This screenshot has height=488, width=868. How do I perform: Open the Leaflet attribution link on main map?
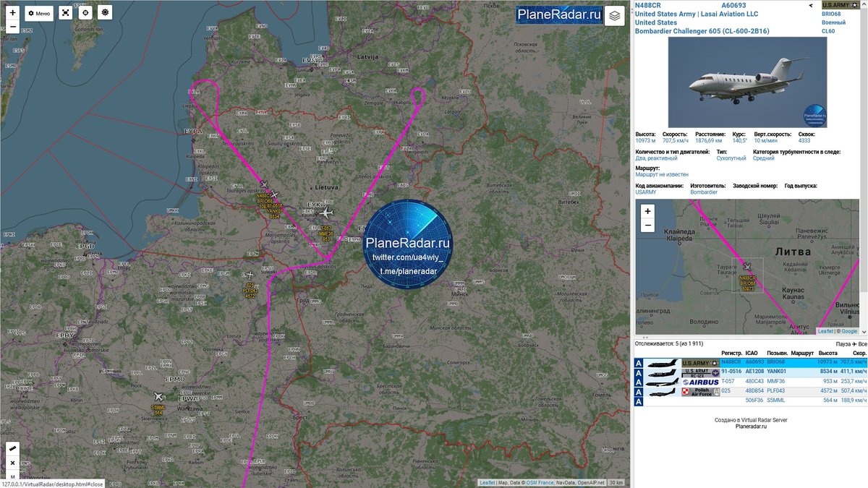pos(488,483)
